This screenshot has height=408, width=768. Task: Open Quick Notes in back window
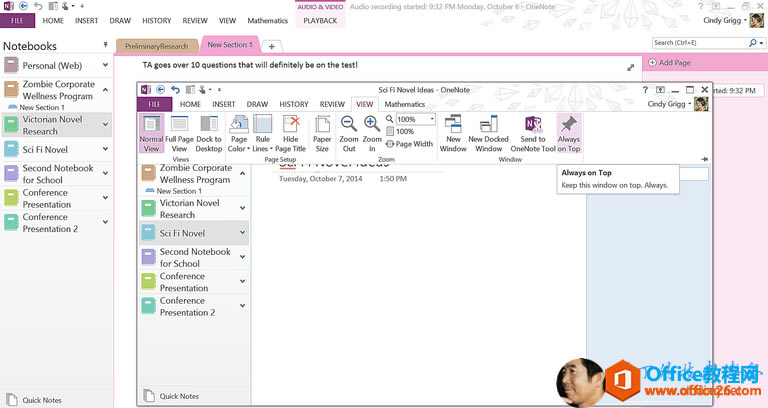(34, 400)
